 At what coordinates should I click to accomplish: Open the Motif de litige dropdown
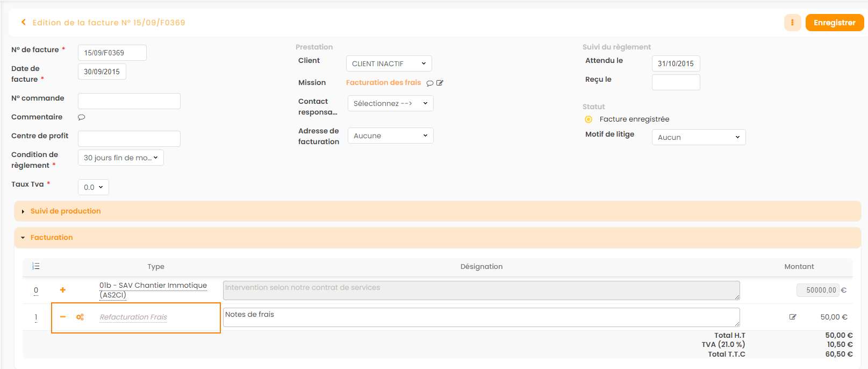(698, 137)
